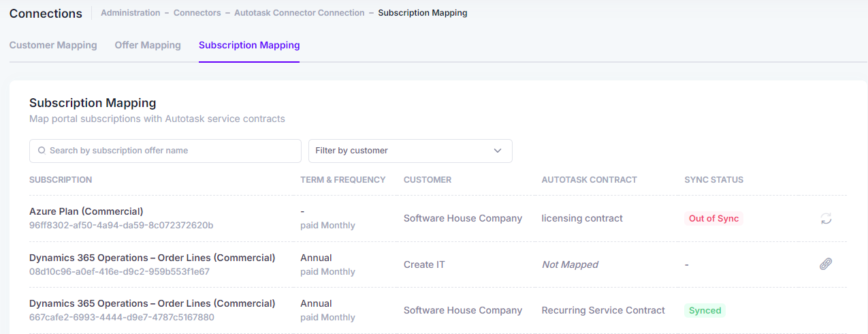Click the Not Mapped contract entry
Screen dimensions: 868x334
point(570,264)
